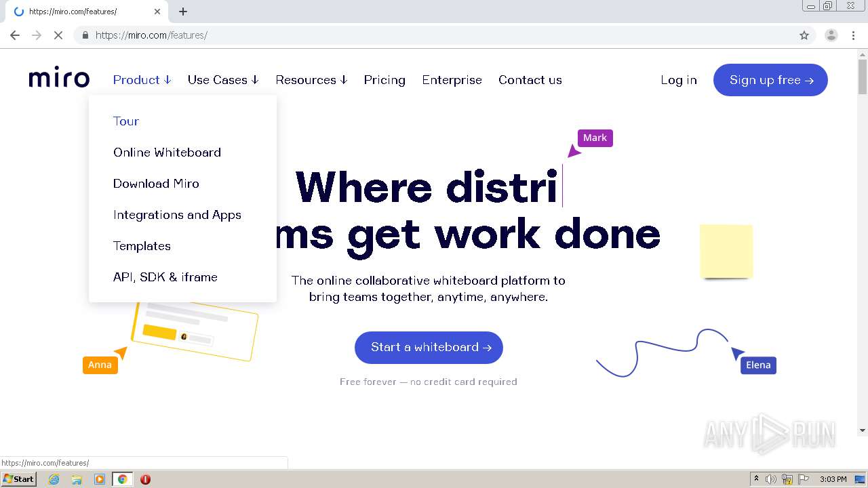Screen dimensions: 868x488
Task: Open API, SDK & iframe item
Action: (165, 277)
